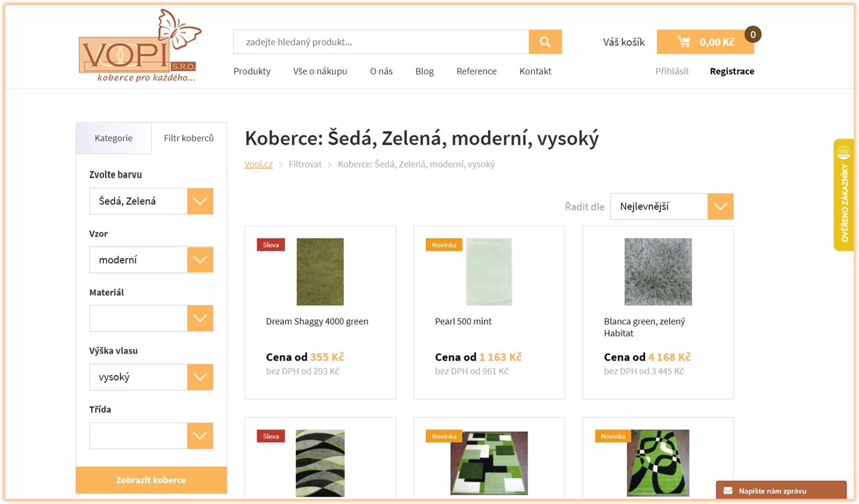The image size is (859, 504).
Task: Click the Novinka badge on Pearl 500 mint
Action: tap(444, 245)
